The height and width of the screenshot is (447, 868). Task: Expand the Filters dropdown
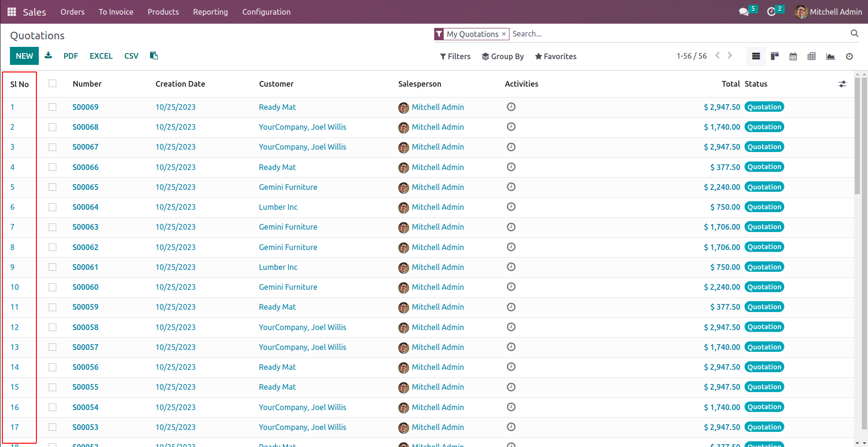tap(455, 56)
